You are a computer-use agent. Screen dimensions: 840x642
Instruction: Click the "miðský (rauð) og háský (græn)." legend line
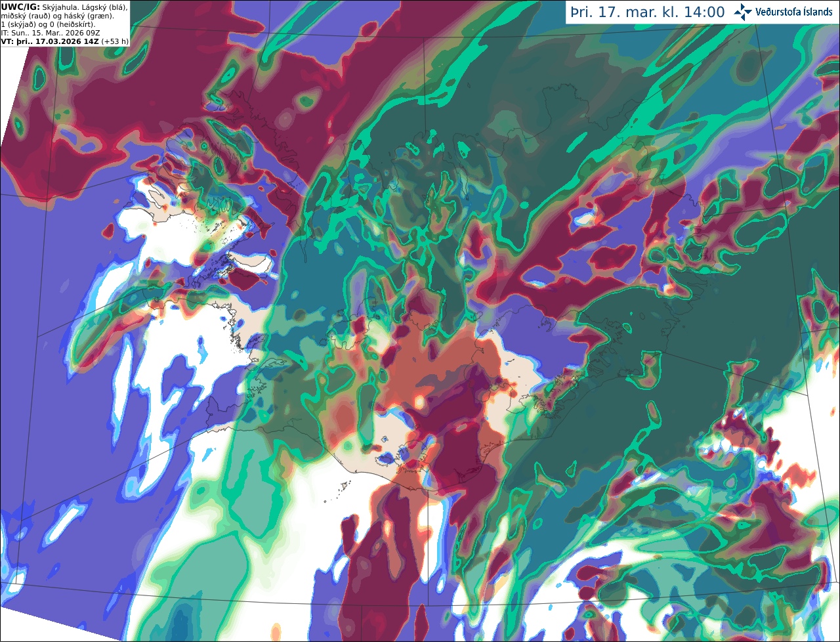pos(57,15)
